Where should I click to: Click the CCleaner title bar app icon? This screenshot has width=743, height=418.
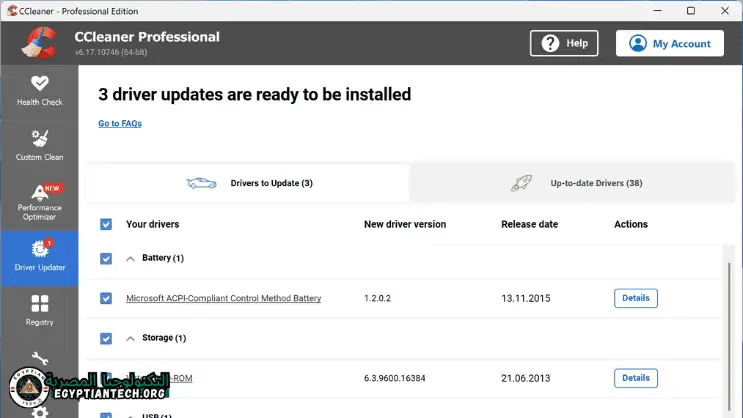coord(12,10)
